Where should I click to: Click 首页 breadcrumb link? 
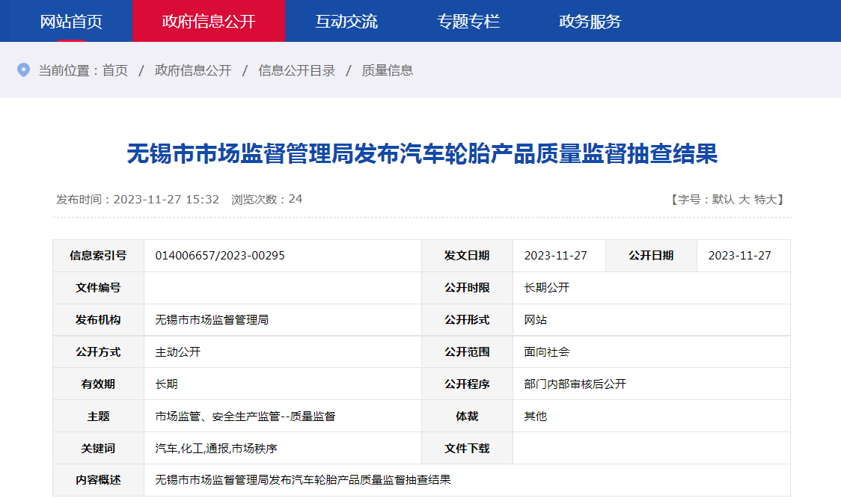click(115, 70)
